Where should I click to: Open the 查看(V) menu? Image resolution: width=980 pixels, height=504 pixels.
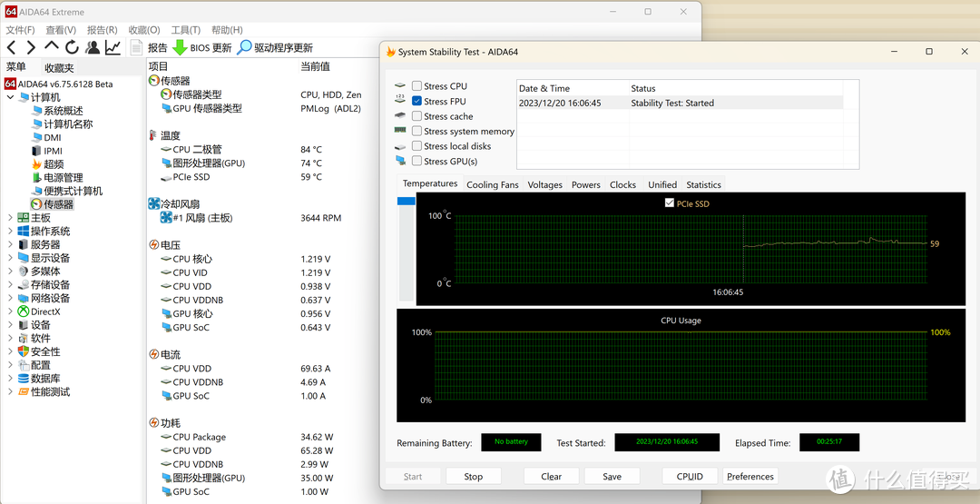[x=61, y=30]
